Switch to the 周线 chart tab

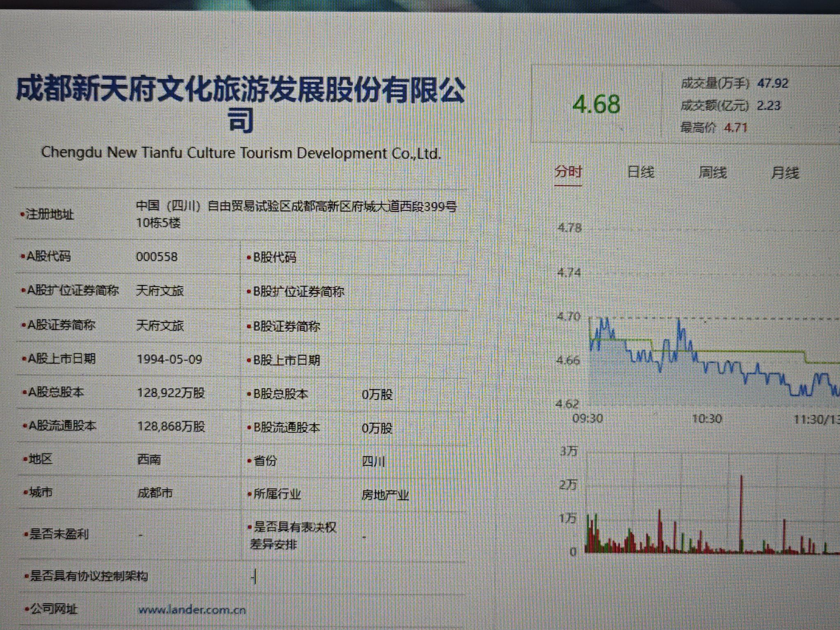[712, 172]
